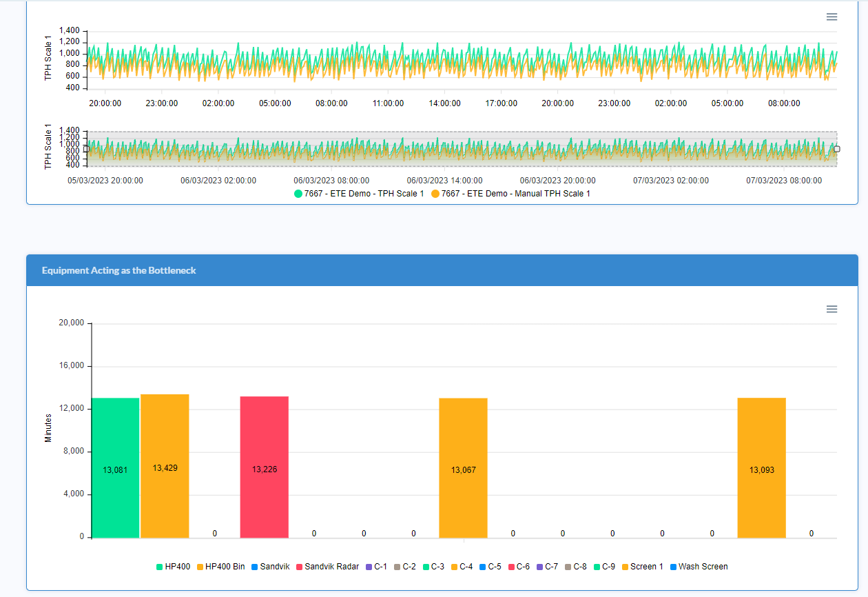
Task: Click navigator date 05/03/2023 20:00:00
Action: click(x=105, y=181)
